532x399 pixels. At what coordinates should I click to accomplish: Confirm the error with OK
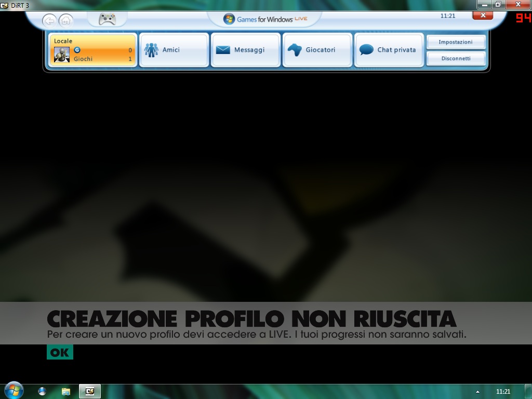click(60, 353)
